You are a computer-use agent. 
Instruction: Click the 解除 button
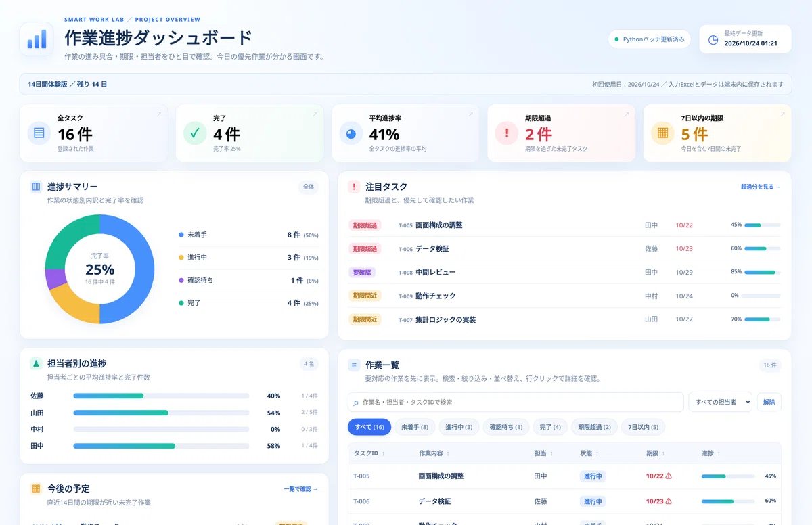[x=769, y=402]
